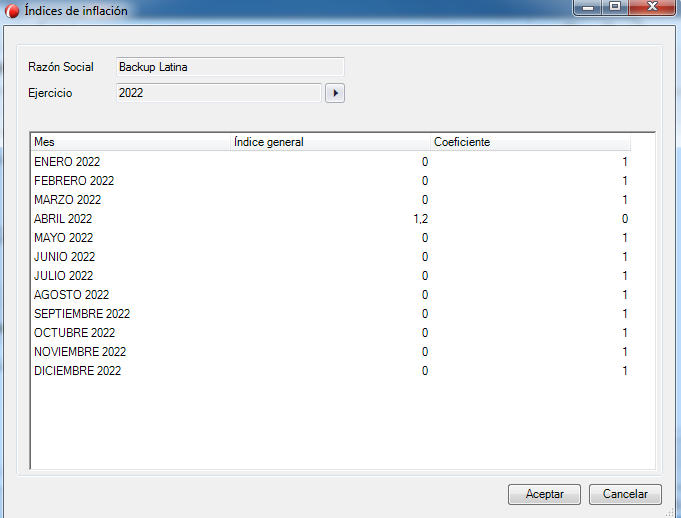Select the JULIO 2022 row
Viewport: 681px width, 518px height.
[331, 276]
